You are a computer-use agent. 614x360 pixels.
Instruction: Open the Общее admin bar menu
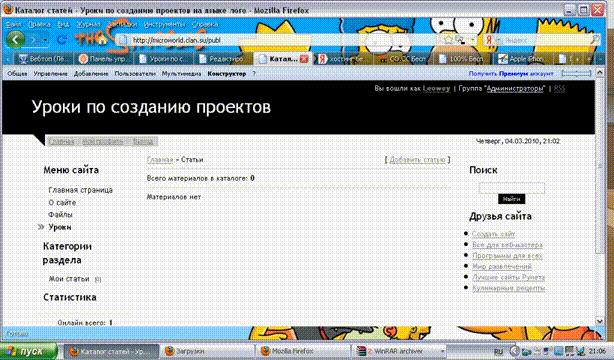(x=17, y=74)
